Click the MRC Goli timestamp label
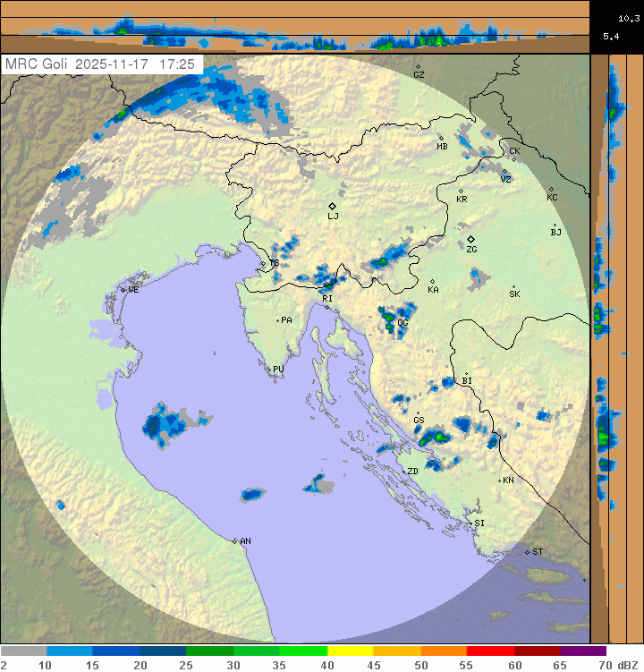Viewport: 644px width, 672px height. [101, 64]
